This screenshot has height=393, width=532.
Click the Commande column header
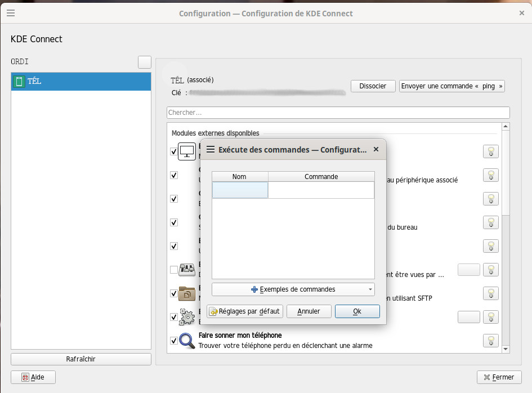click(x=321, y=177)
